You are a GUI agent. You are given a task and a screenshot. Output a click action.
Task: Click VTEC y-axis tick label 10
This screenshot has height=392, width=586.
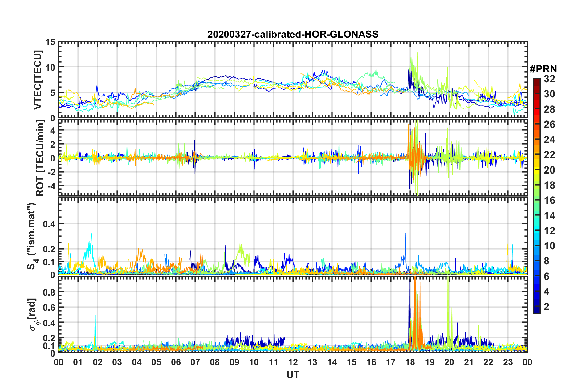tap(50, 67)
